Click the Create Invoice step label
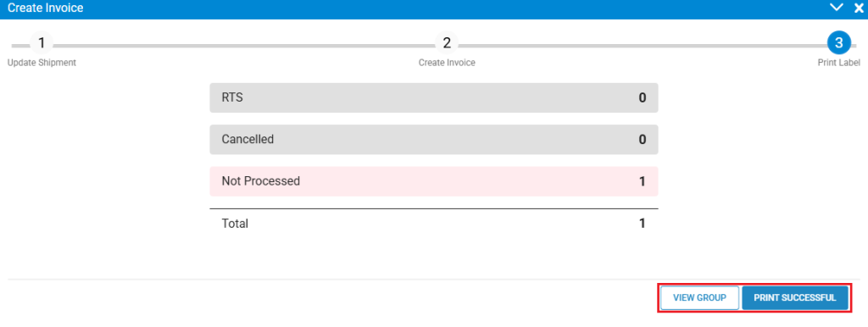 point(447,63)
